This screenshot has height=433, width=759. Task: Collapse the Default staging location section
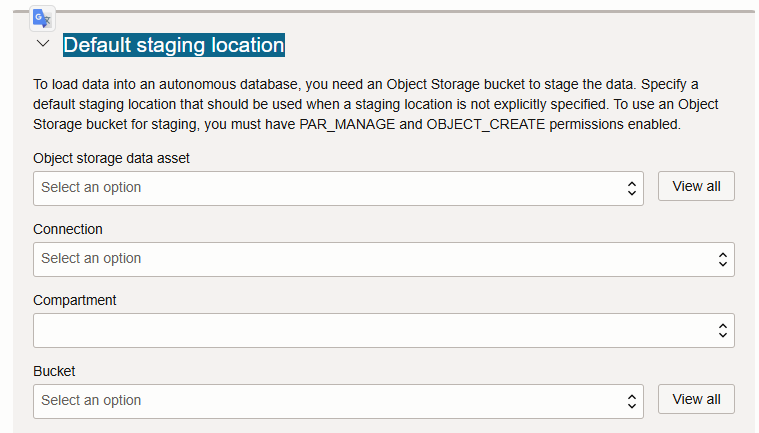point(43,44)
